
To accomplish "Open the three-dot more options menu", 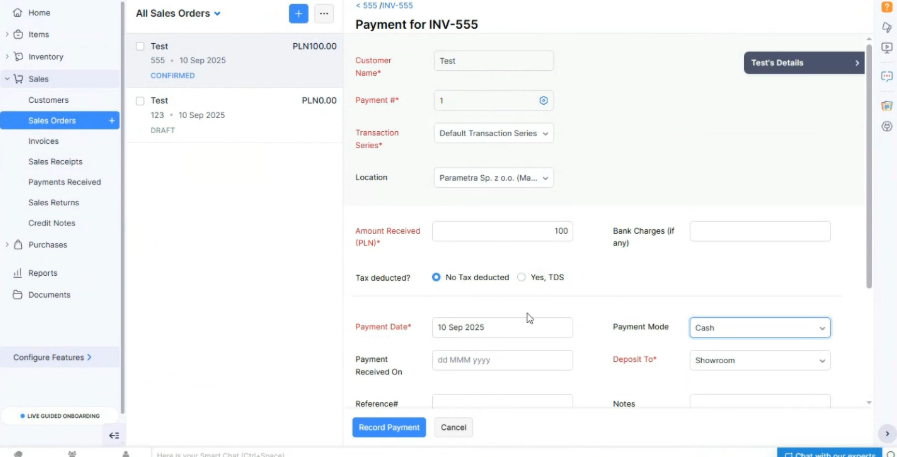I will tap(324, 14).
